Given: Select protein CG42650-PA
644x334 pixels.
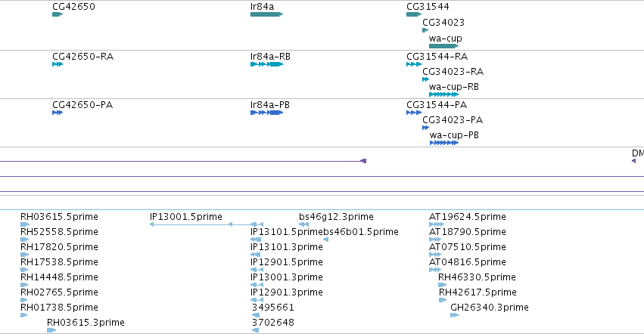Looking at the screenshot, I should point(82,104).
